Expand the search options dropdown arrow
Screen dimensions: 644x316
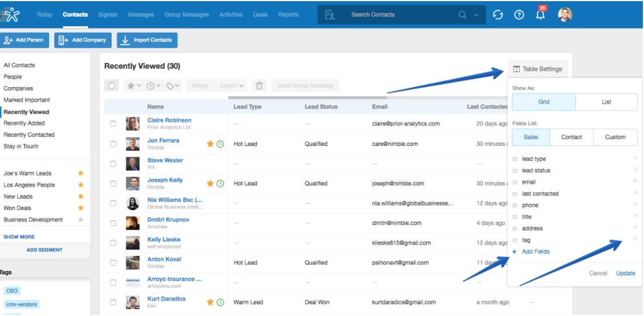pyautogui.click(x=476, y=15)
